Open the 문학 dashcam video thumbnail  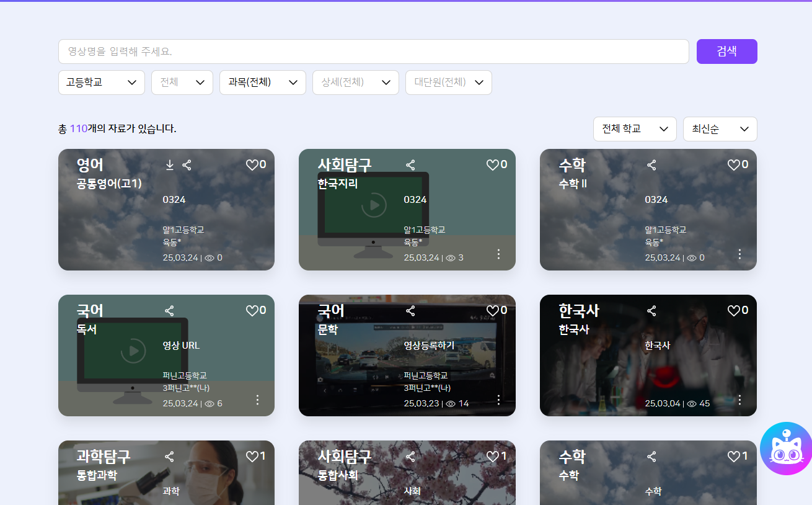(x=407, y=355)
